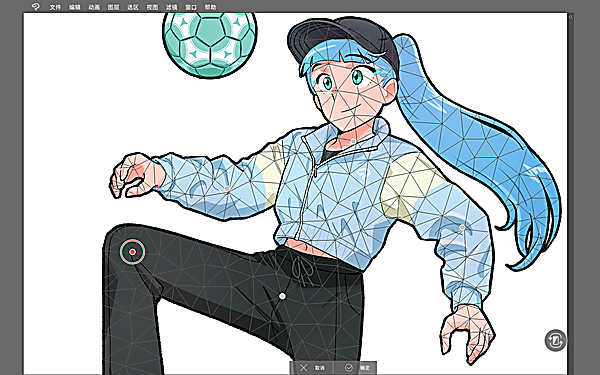Screen dimensions: 600x375
Task: Tap the round rotate-canvas icon
Action: point(555,340)
